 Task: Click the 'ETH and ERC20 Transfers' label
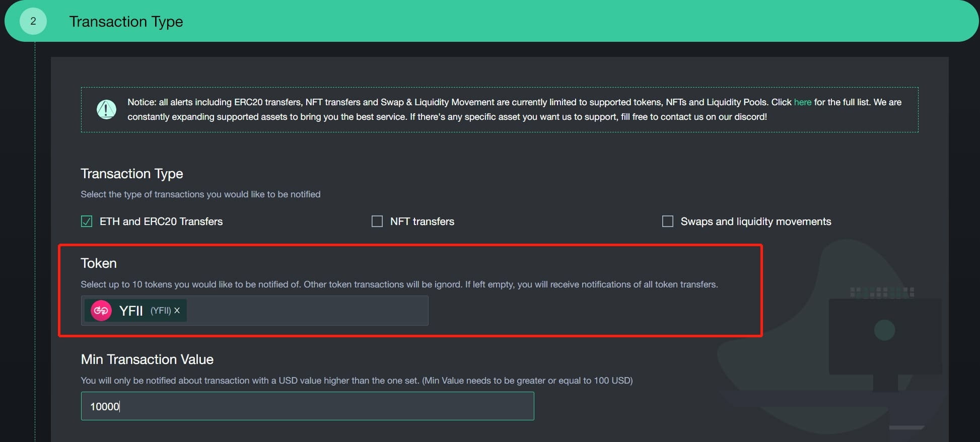point(161,222)
